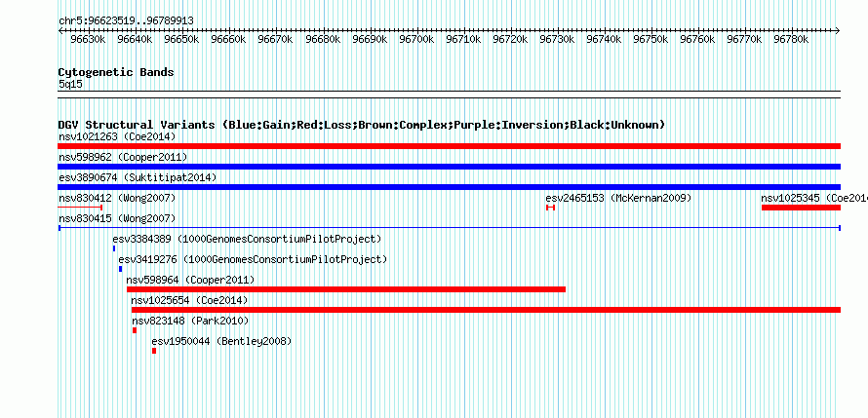Select the red nsv1025654 loss bar
This screenshot has width=868, height=418.
click(486, 310)
